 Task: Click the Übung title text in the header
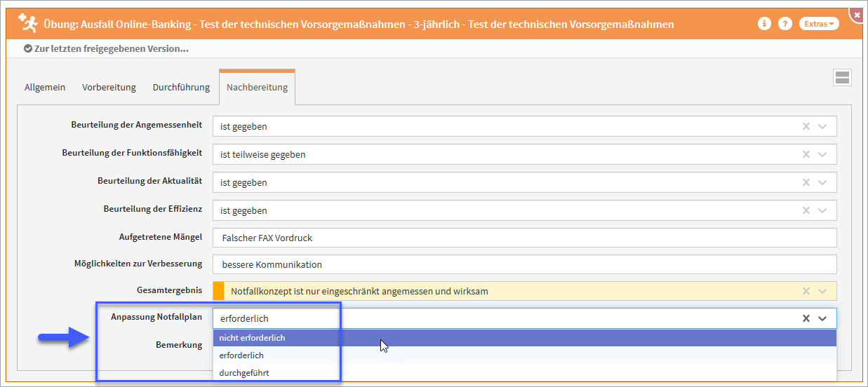359,24
